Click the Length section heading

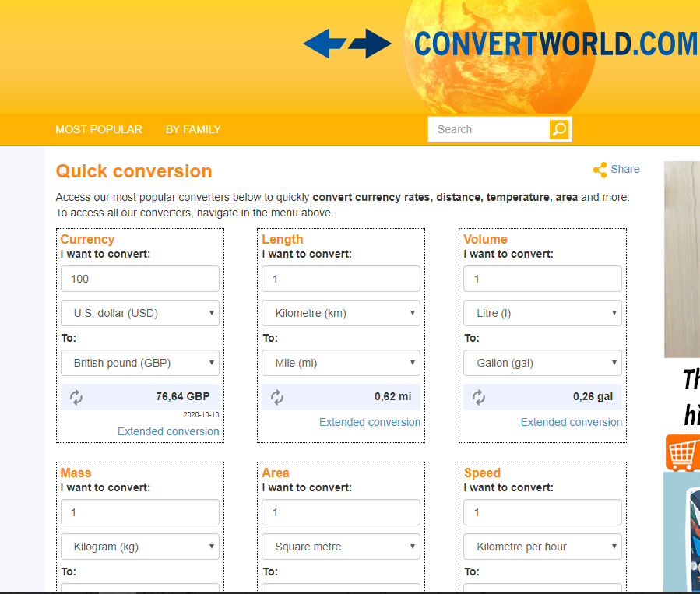[x=283, y=239]
